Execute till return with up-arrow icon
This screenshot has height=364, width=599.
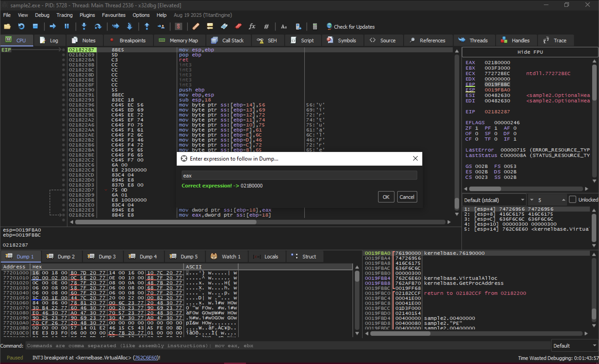coord(147,26)
